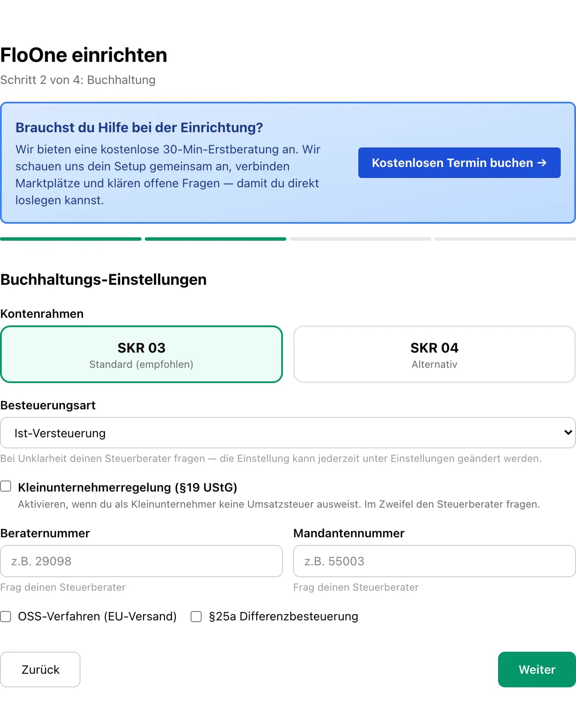576x728 pixels.
Task: Click the fourth grey progress step bar
Action: pos(505,239)
